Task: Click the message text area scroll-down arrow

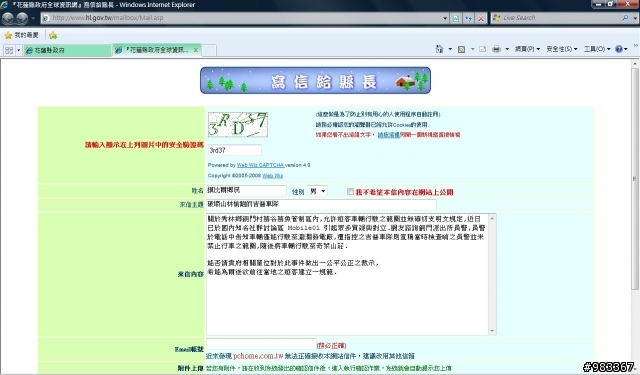Action: (492, 331)
